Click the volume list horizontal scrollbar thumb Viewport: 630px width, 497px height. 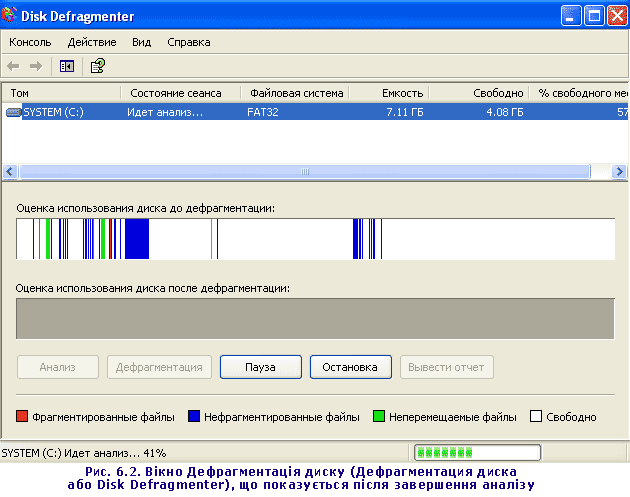[x=305, y=172]
